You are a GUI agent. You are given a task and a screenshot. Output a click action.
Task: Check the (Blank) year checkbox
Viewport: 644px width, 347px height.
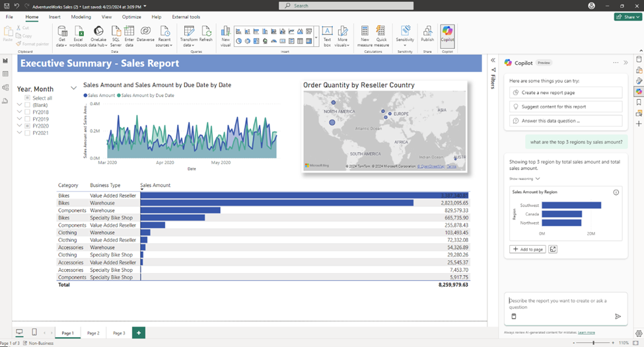tap(27, 105)
